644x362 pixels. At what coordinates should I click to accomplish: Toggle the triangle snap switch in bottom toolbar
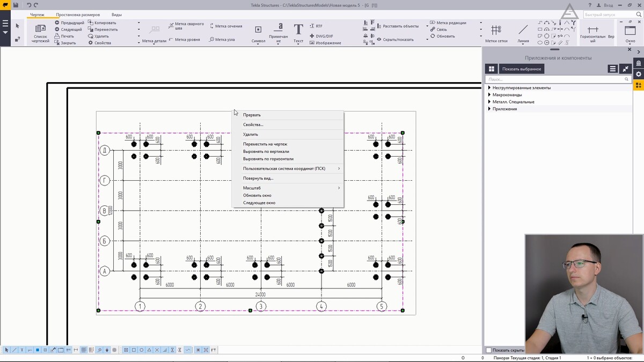pyautogui.click(x=149, y=350)
